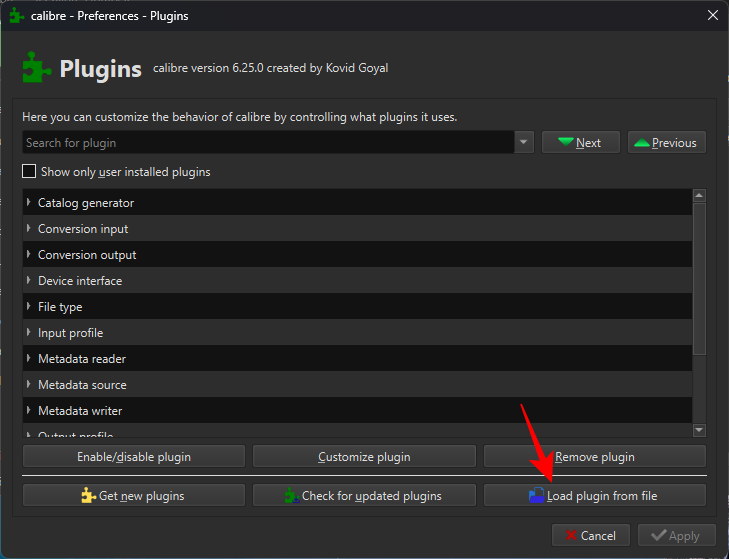This screenshot has width=729, height=559.
Task: Expand the Catalog generator category
Action: point(28,203)
